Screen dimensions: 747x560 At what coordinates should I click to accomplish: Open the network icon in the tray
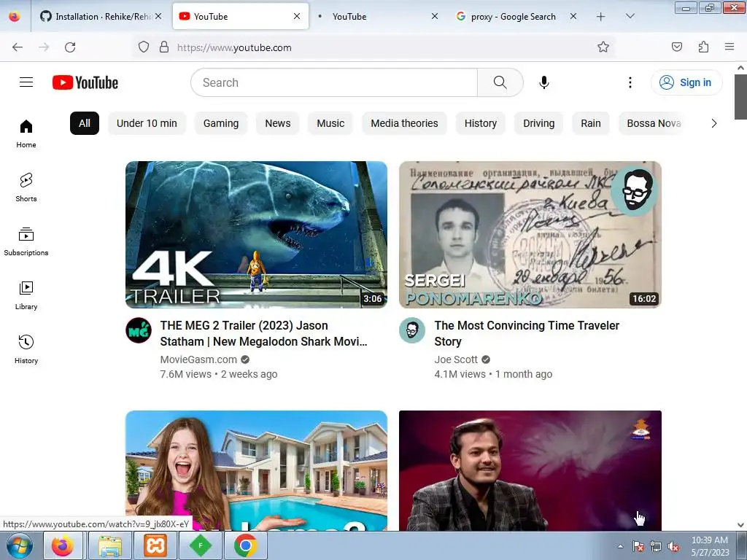point(656,546)
